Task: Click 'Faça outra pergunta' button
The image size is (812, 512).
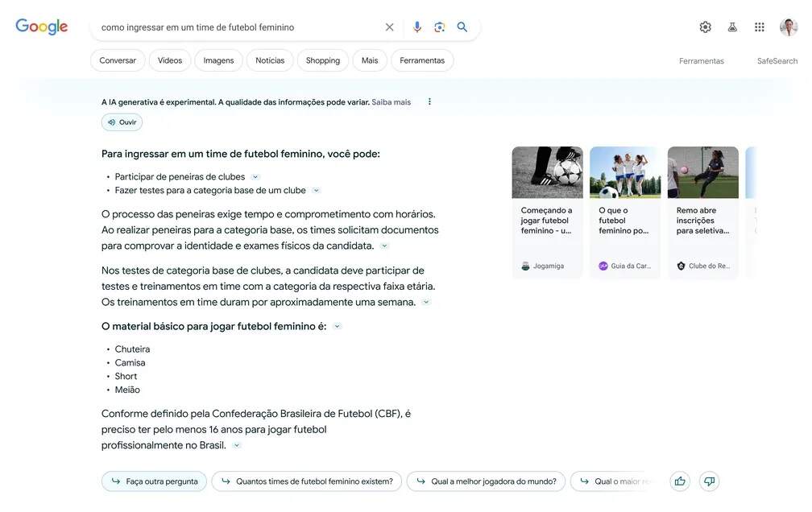Action: (x=155, y=481)
